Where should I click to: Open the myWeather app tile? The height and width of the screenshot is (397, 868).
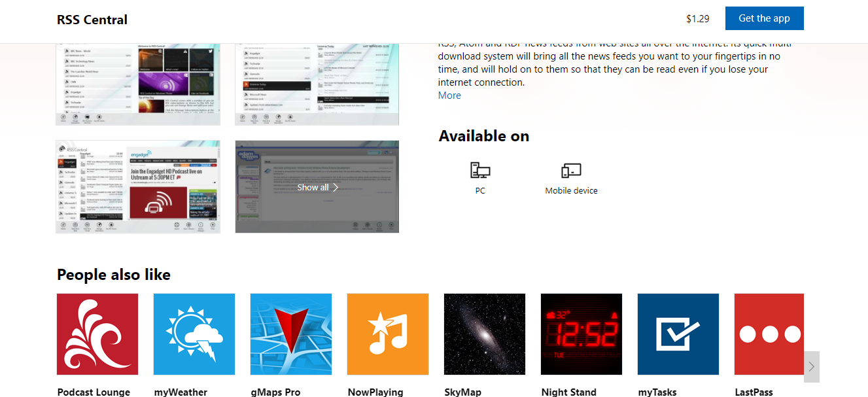(194, 334)
